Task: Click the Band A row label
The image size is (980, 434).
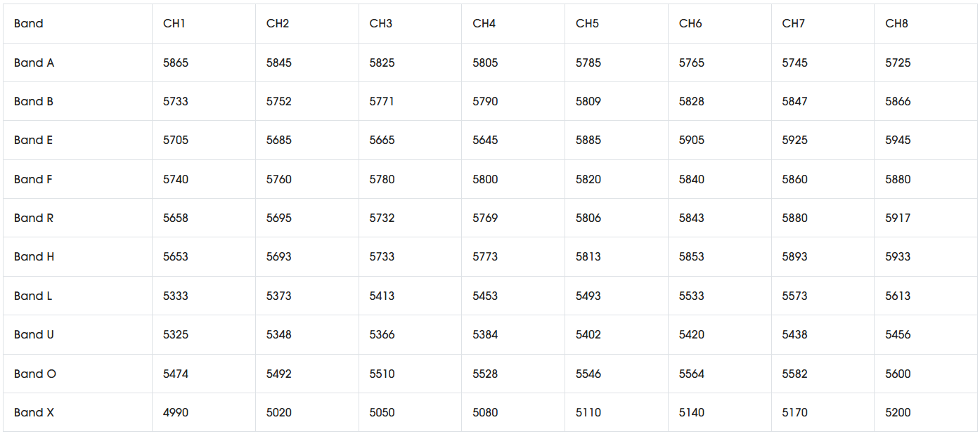Action: click(x=34, y=63)
